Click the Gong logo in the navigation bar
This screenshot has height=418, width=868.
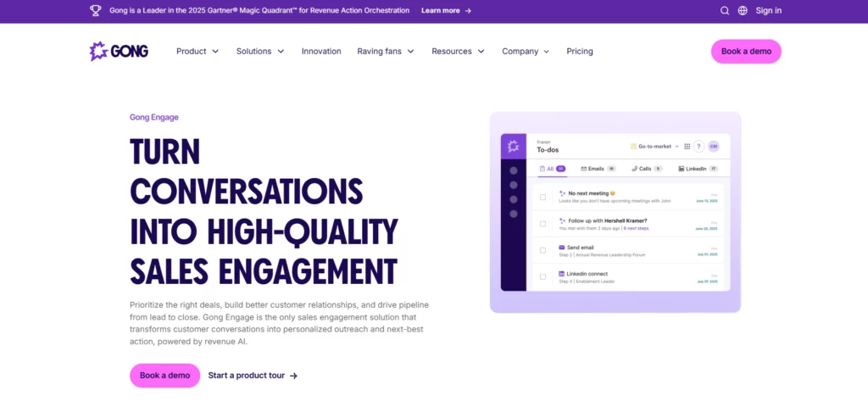119,51
